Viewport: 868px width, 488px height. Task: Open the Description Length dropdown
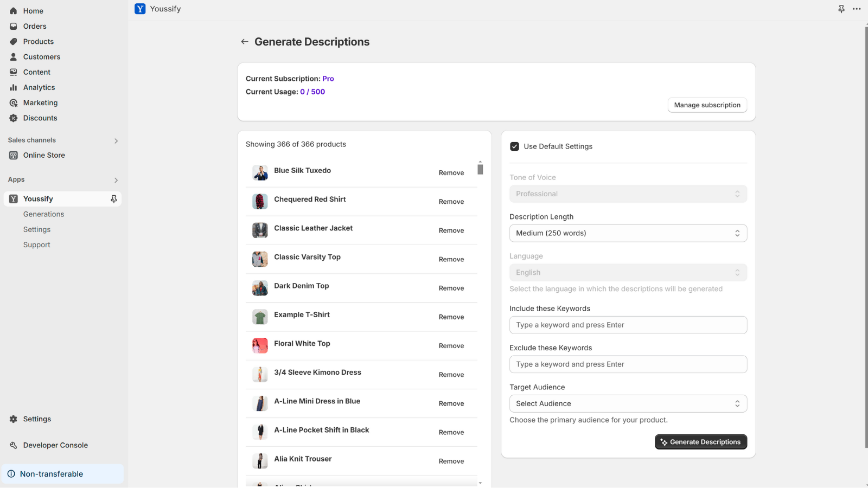point(628,233)
